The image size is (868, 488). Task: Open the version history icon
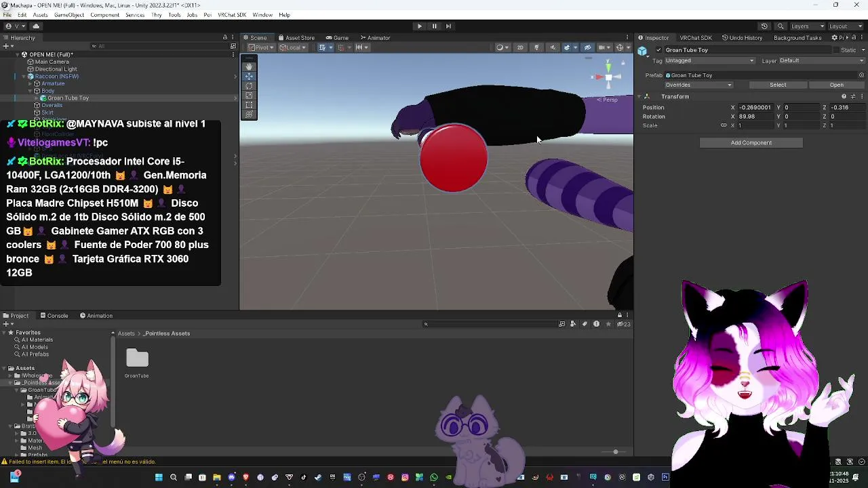coord(764,26)
